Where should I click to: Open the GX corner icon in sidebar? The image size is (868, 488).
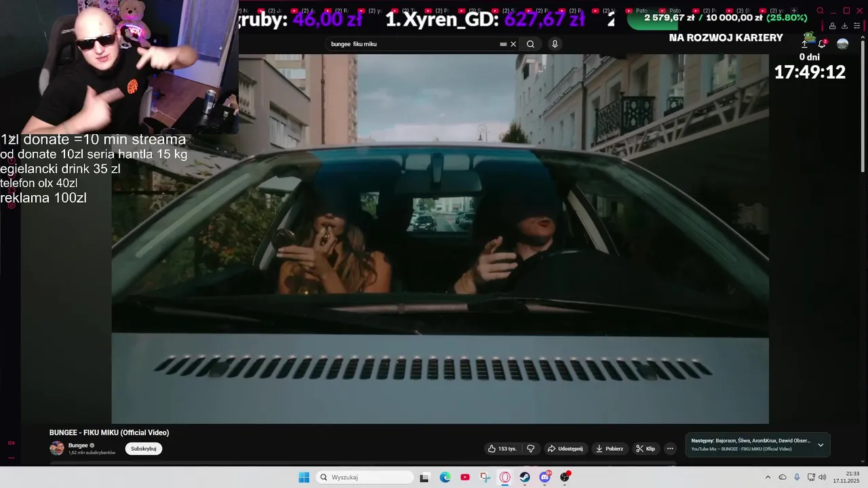(x=12, y=443)
